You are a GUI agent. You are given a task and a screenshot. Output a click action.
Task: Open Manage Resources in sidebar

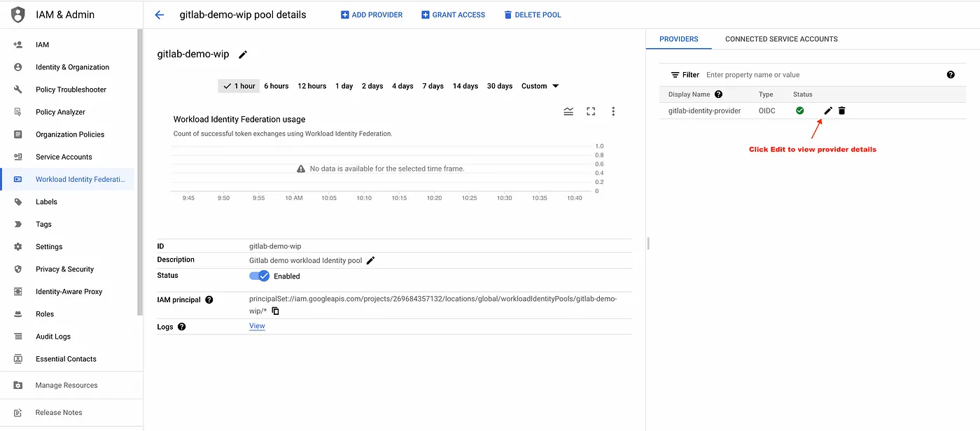coord(68,386)
